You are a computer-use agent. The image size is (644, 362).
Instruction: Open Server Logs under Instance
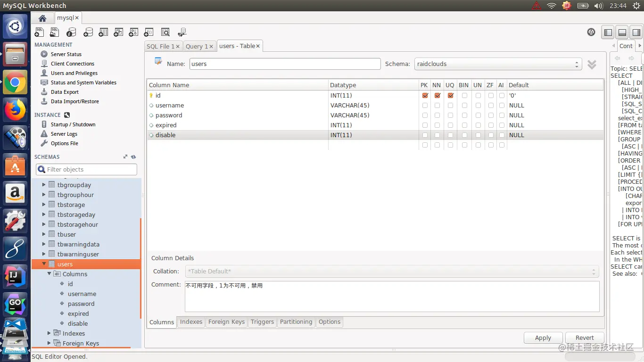[x=64, y=134]
